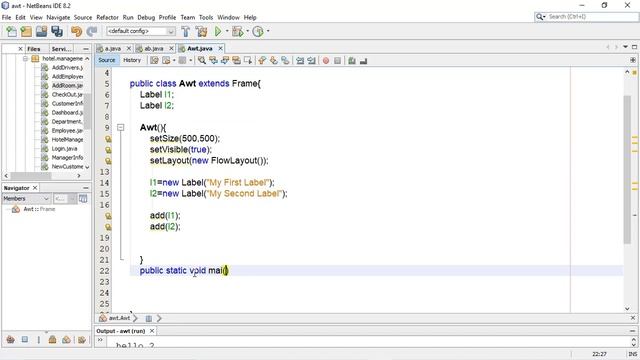
Task: Switch to the Files tab
Action: [34, 49]
